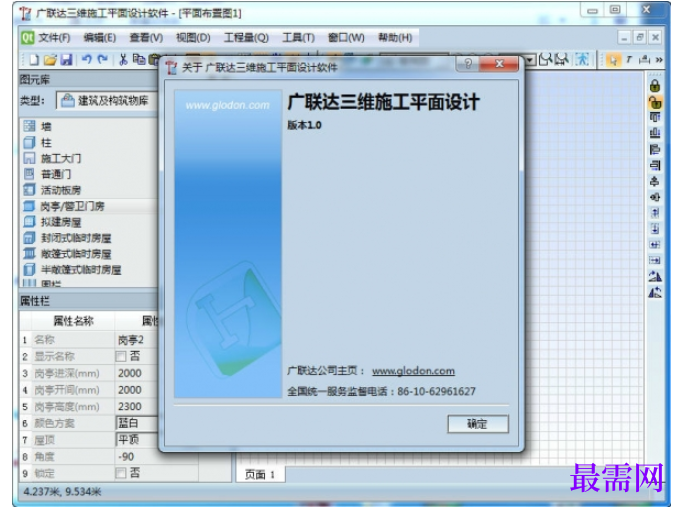The image size is (682, 509).
Task: Open the 屋顶 平顶 dropdown
Action: pos(137,440)
